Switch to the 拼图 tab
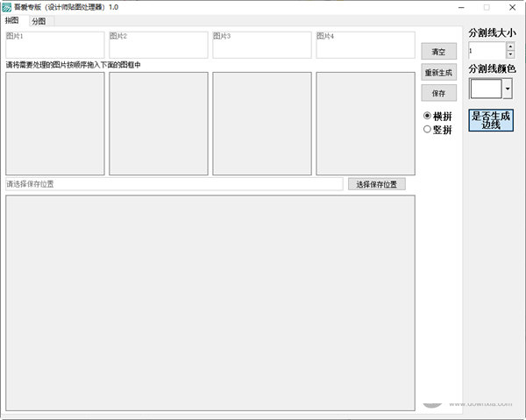The height and width of the screenshot is (420, 526). (x=12, y=20)
